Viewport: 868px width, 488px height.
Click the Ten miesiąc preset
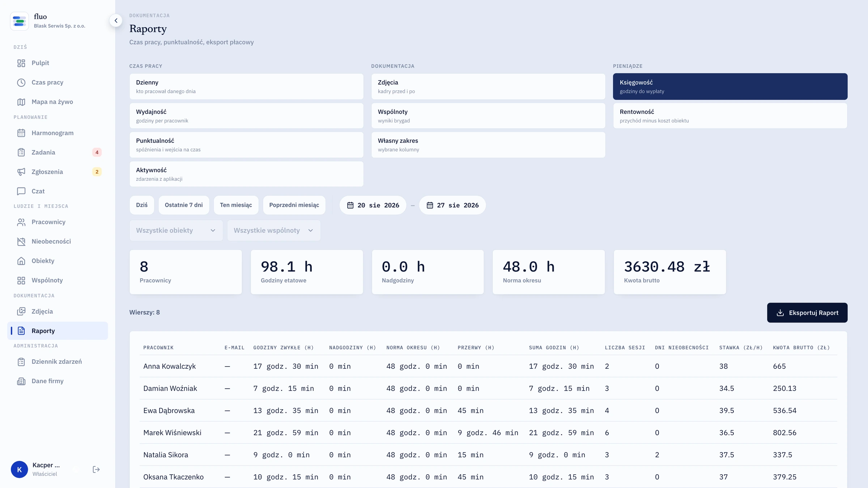click(236, 205)
